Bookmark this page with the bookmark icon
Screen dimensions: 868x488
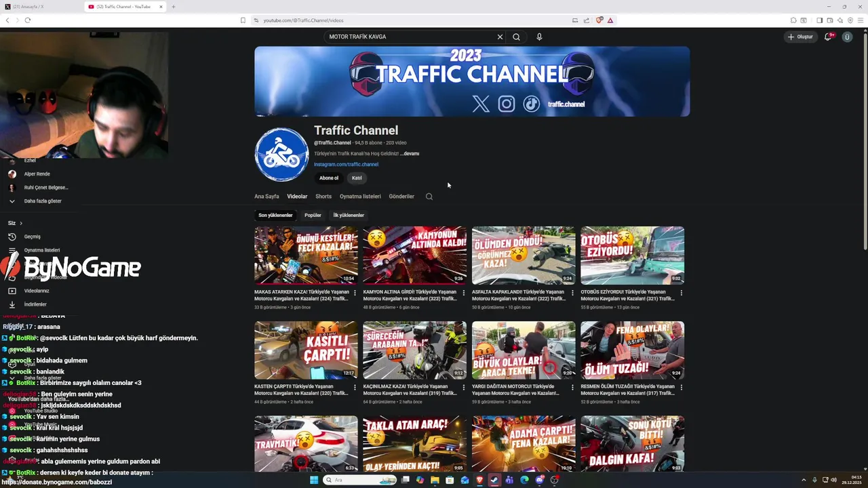click(243, 20)
